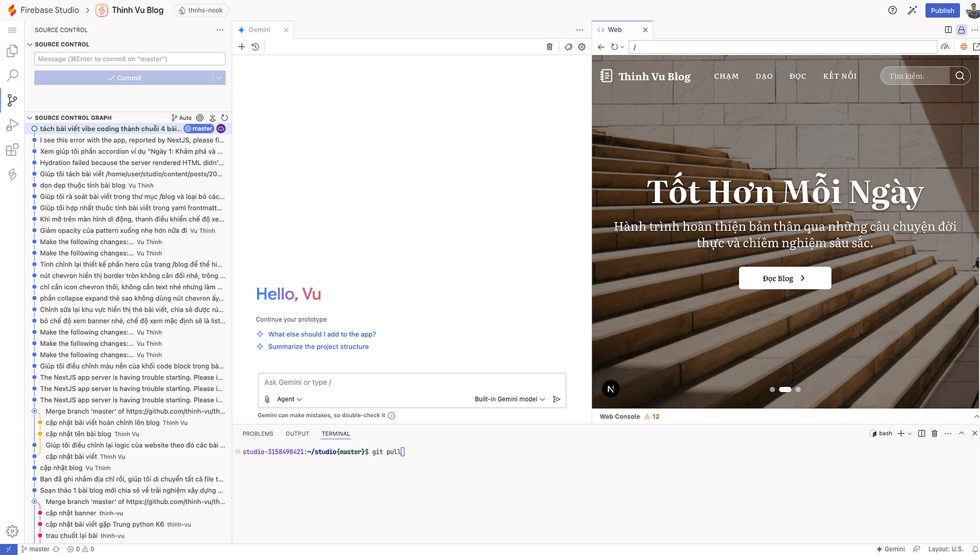Open the Explorer files icon in activity bar
980x555 pixels.
12,52
